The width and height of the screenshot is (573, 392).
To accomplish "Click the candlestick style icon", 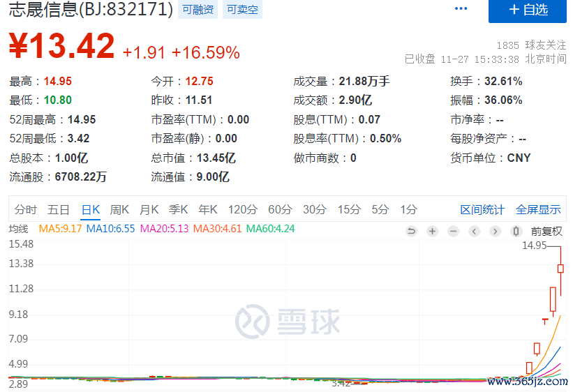I will point(516,232).
